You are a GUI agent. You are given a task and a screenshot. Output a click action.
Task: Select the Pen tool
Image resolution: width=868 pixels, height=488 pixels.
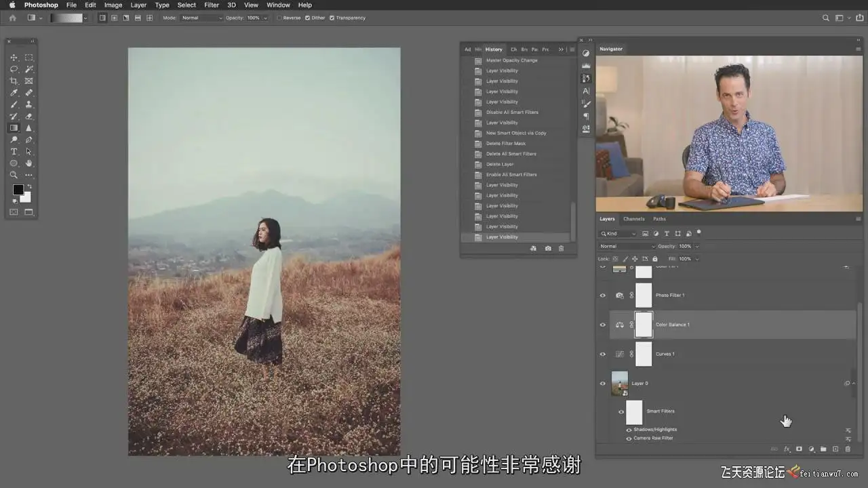tap(29, 140)
